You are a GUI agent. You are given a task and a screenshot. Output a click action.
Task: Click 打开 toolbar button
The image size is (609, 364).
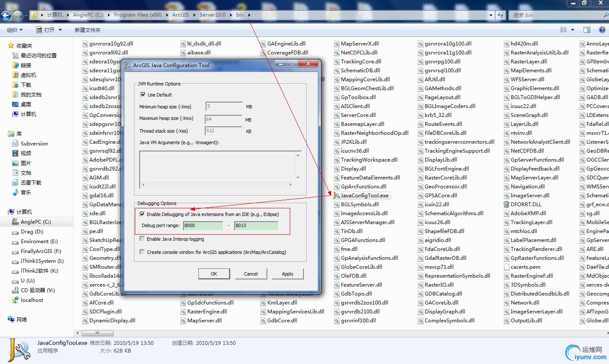click(x=45, y=30)
